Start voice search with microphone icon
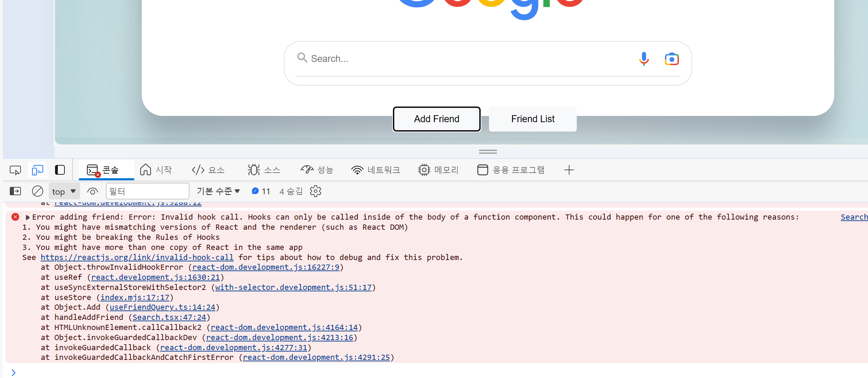The image size is (868, 378). point(644,59)
